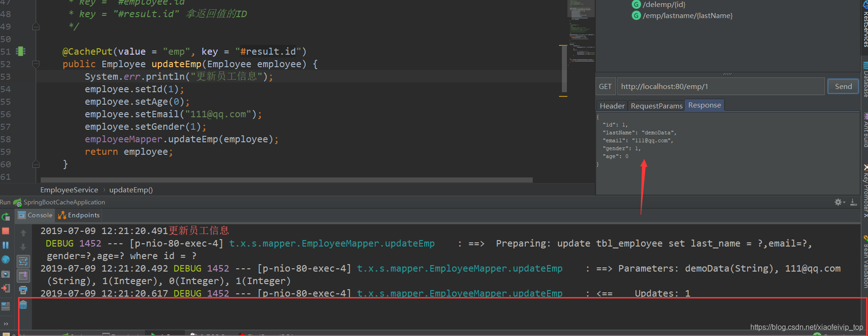The height and width of the screenshot is (336, 868).
Task: Open the Database tool window
Action: click(864, 80)
